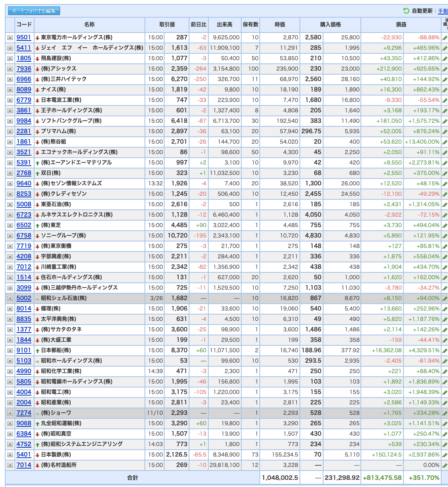Open stock code link 7274
The image size is (448, 487).
24,413
